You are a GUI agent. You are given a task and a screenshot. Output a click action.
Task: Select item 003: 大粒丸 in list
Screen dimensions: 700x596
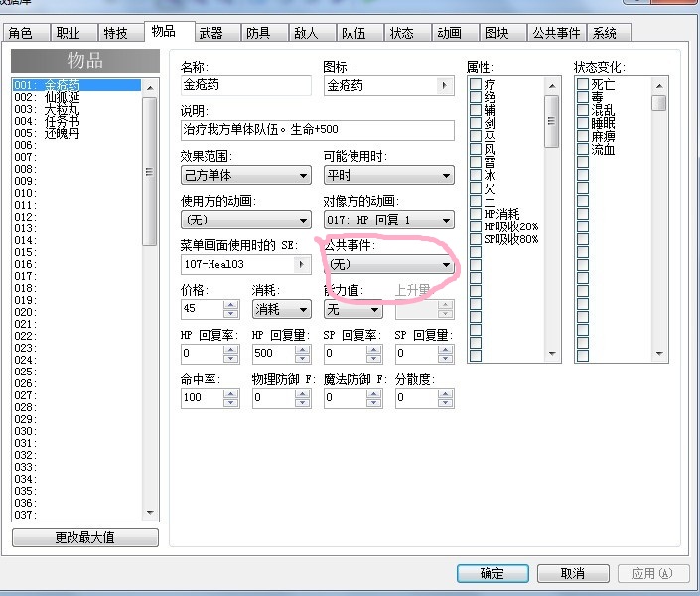pos(76,109)
